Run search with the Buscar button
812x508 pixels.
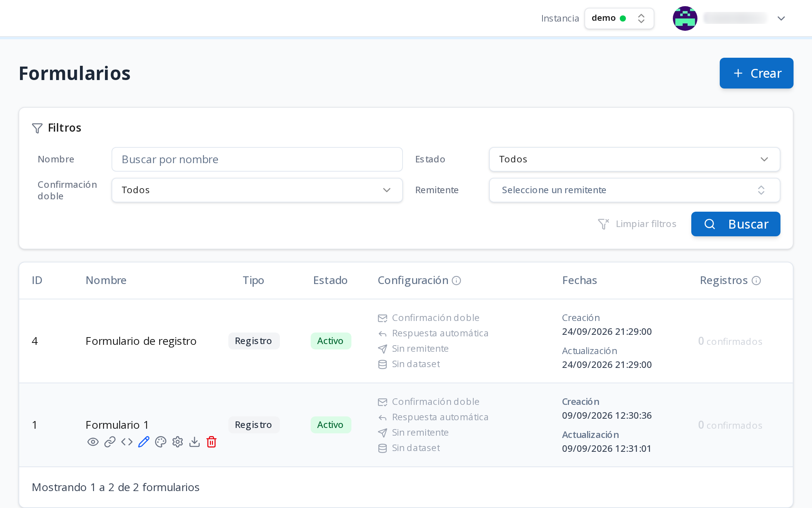point(735,224)
